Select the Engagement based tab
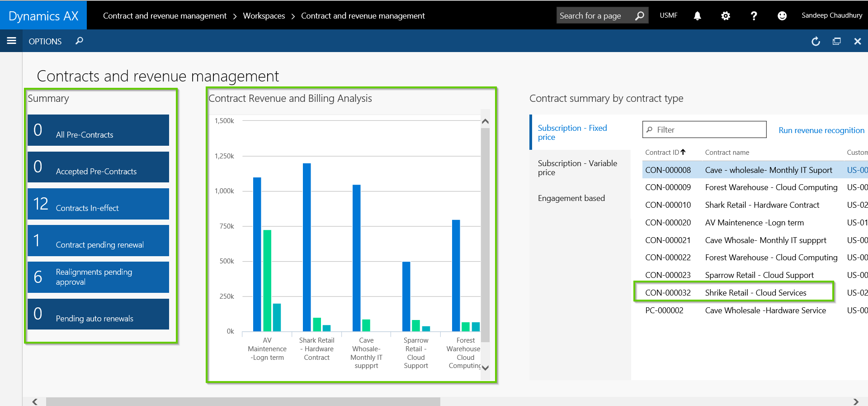 (571, 198)
